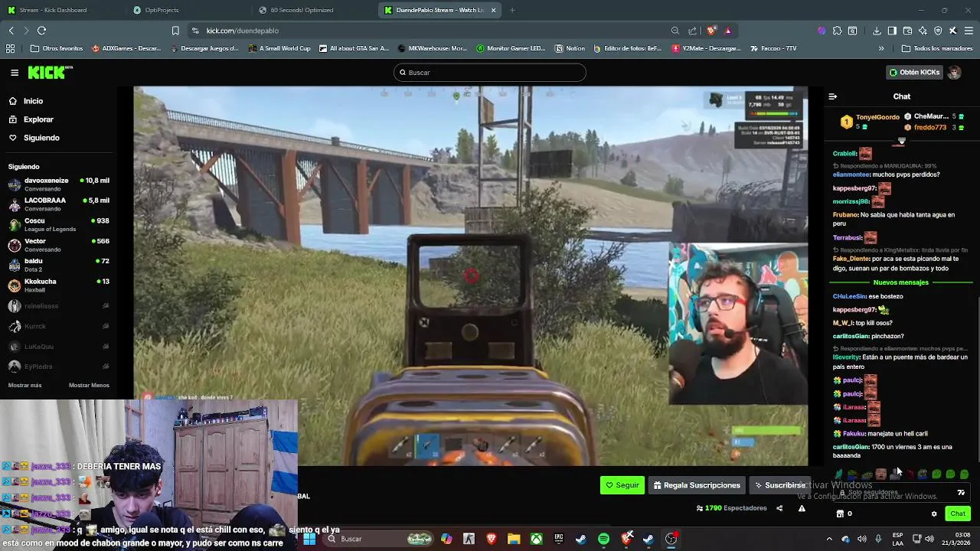980x551 pixels.
Task: Follow channel with Seguir button
Action: point(622,485)
